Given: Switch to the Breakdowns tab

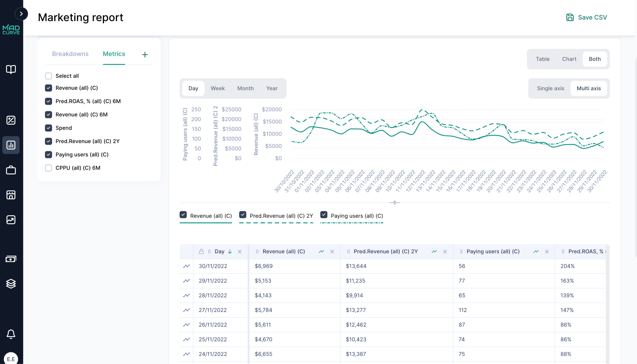Looking at the screenshot, I should (70, 54).
